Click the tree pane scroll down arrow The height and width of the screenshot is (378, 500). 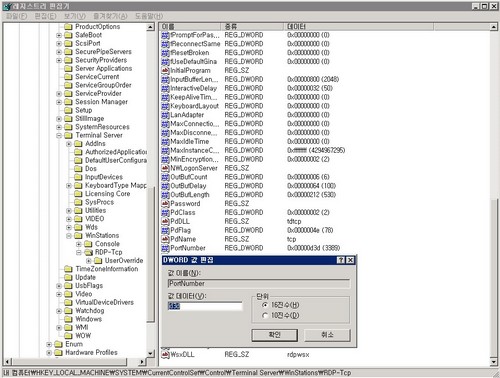point(150,353)
